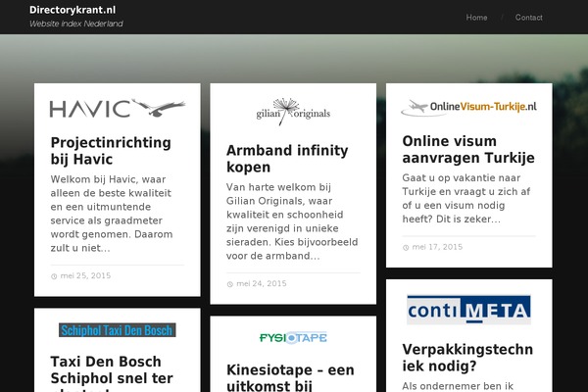Open article Armband infinity kopen
Image resolution: width=588 pixels, height=392 pixels.
coord(287,159)
